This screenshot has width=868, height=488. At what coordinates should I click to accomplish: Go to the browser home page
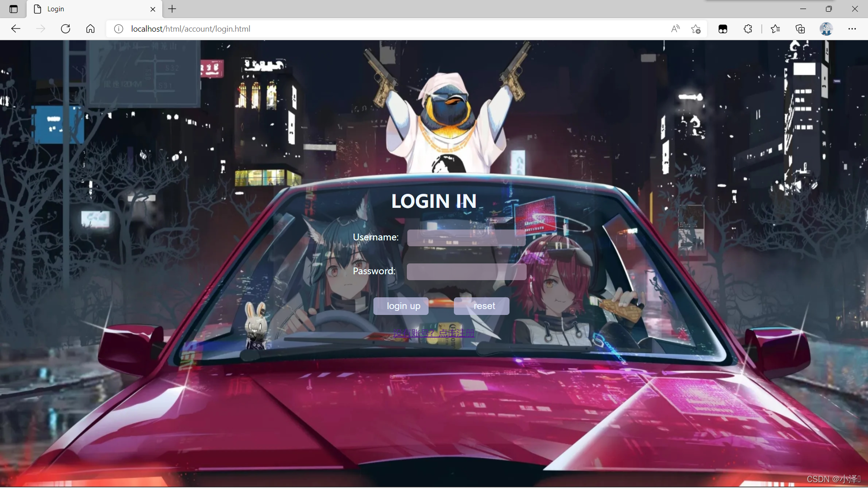(90, 29)
